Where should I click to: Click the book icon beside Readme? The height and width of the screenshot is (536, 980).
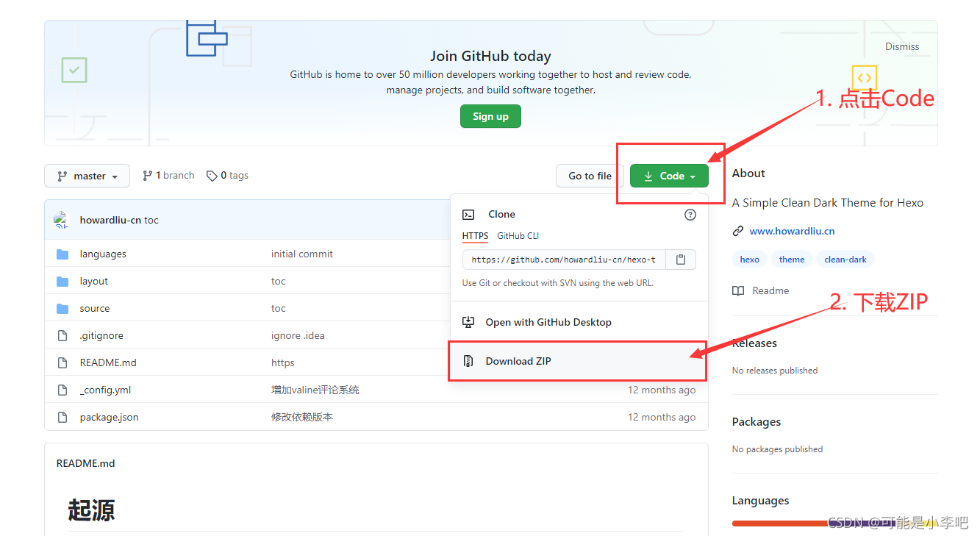click(738, 290)
